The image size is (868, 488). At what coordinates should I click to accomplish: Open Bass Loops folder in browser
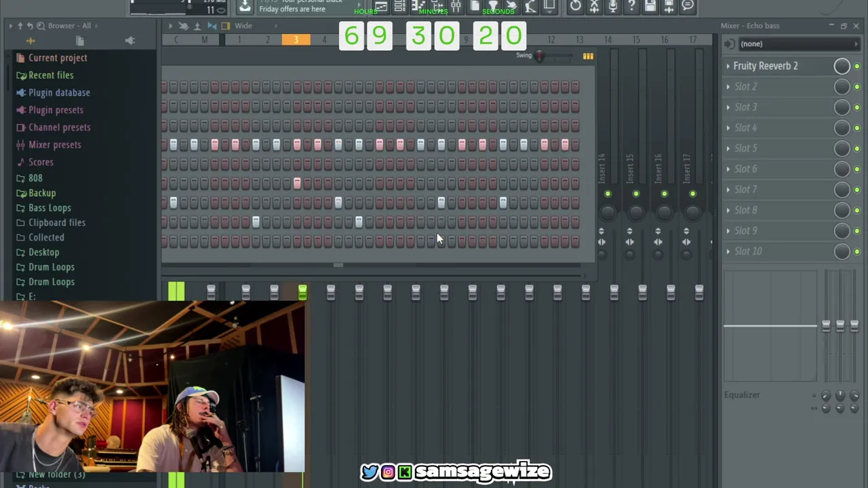coord(50,208)
